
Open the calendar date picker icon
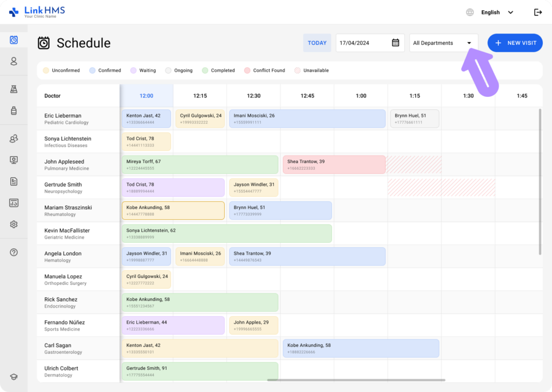point(395,43)
